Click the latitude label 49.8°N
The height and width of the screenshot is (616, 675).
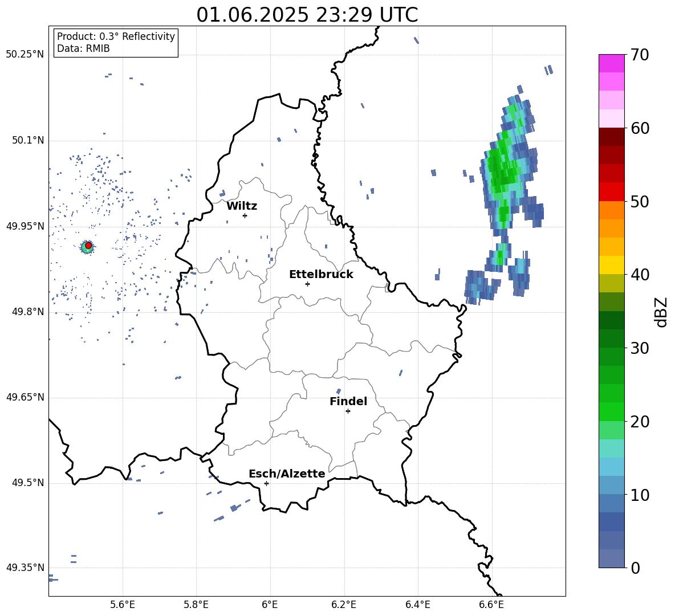pos(28,312)
